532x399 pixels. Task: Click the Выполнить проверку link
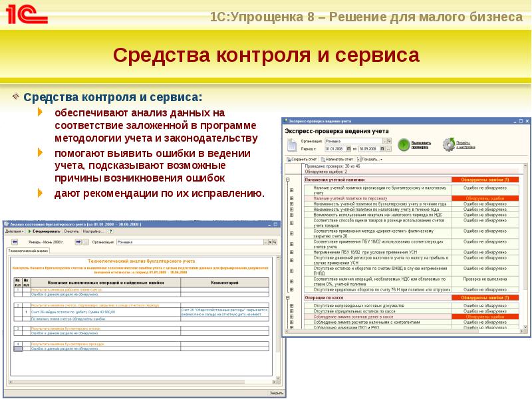pyautogui.click(x=421, y=145)
